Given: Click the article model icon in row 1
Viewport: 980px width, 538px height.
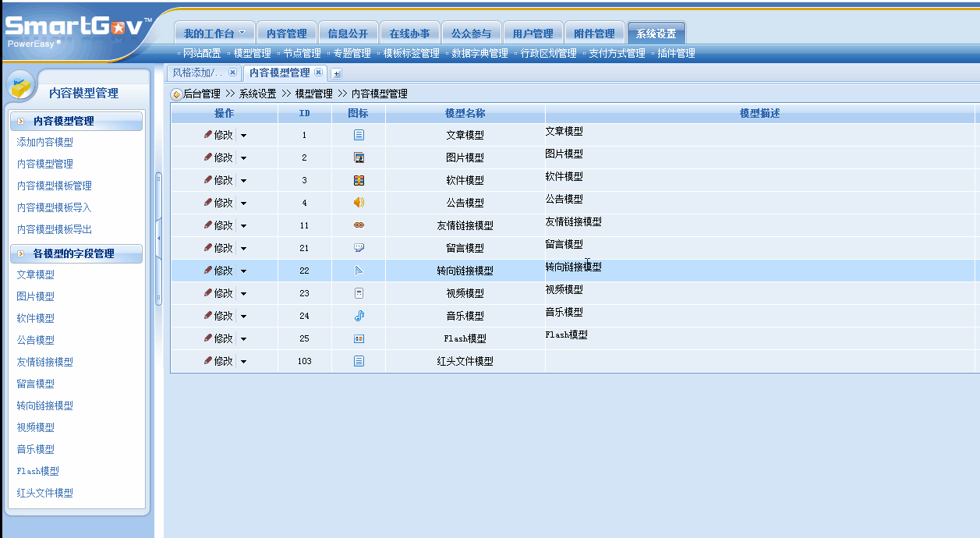Looking at the screenshot, I should click(359, 135).
